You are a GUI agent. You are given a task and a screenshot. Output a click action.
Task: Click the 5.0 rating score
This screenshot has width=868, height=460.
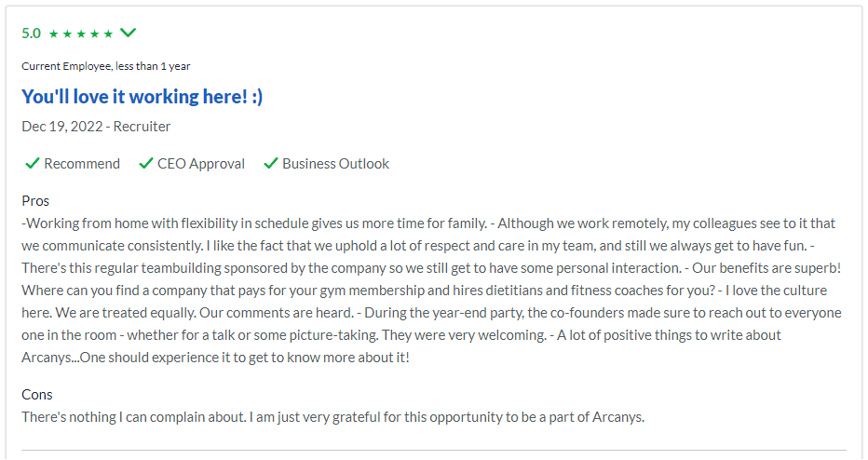tap(31, 34)
